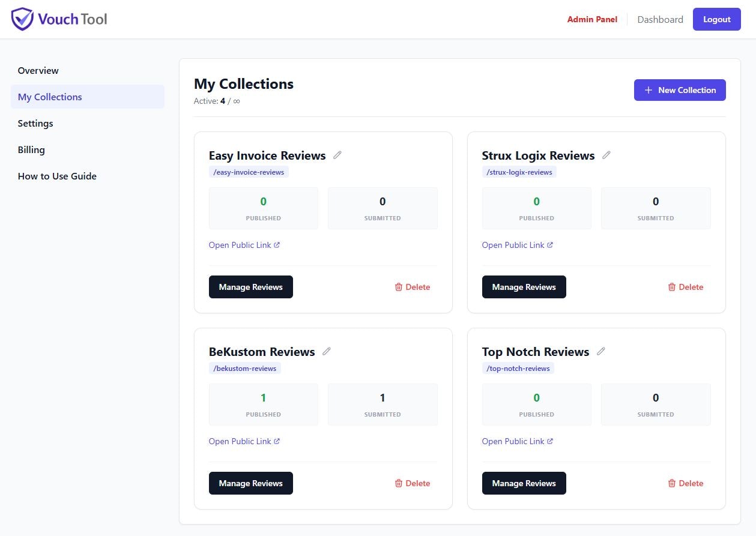The image size is (756, 536).
Task: Select My Collections in the sidebar
Action: [50, 97]
